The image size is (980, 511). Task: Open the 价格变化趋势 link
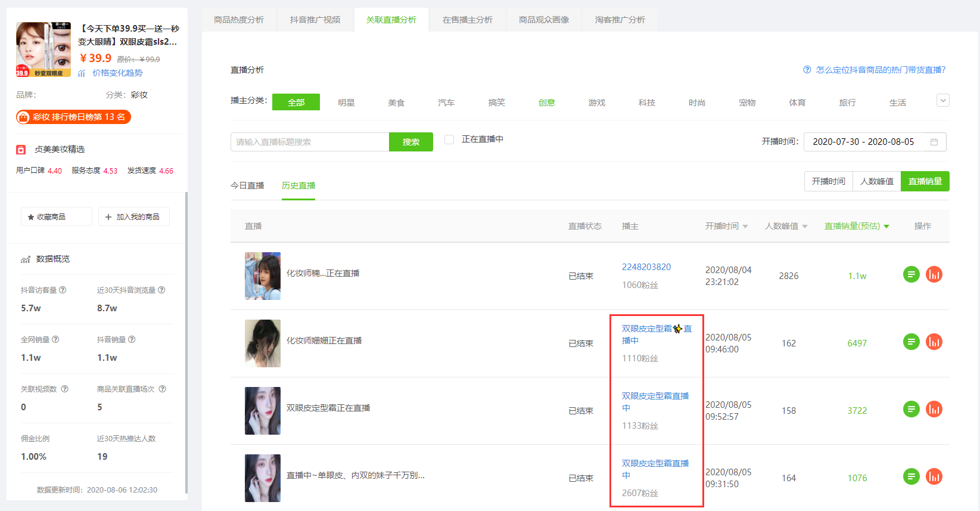pos(117,73)
